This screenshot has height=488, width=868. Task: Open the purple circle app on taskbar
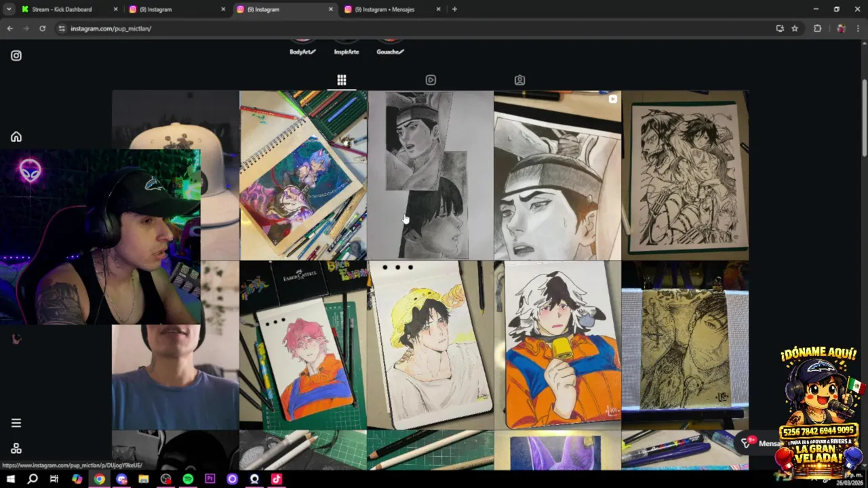click(232, 479)
